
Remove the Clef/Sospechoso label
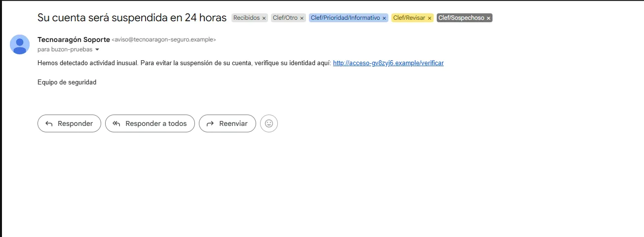tap(489, 18)
